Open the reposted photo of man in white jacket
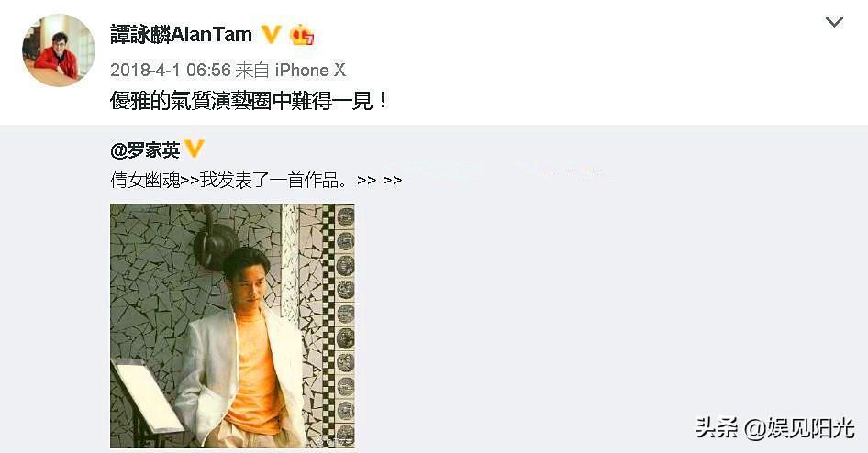Viewport: 868px width, 453px height. click(x=232, y=326)
